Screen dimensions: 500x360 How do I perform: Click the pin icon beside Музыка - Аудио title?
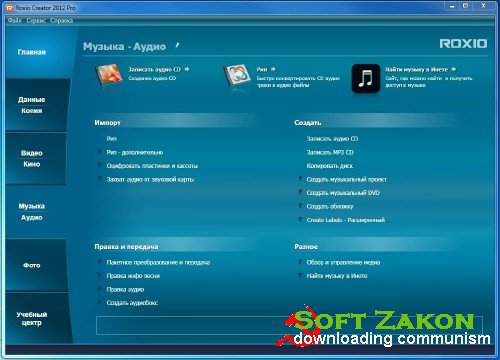177,45
